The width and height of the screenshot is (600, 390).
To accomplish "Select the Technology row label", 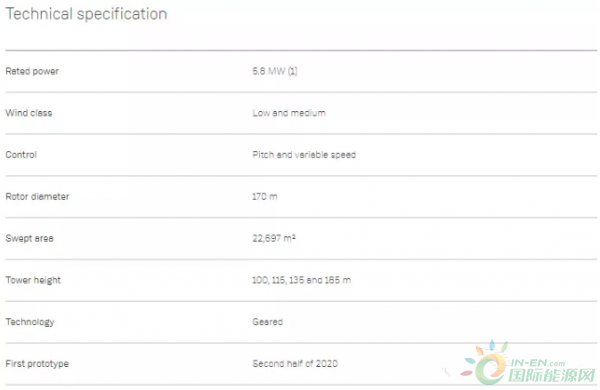I will (30, 322).
